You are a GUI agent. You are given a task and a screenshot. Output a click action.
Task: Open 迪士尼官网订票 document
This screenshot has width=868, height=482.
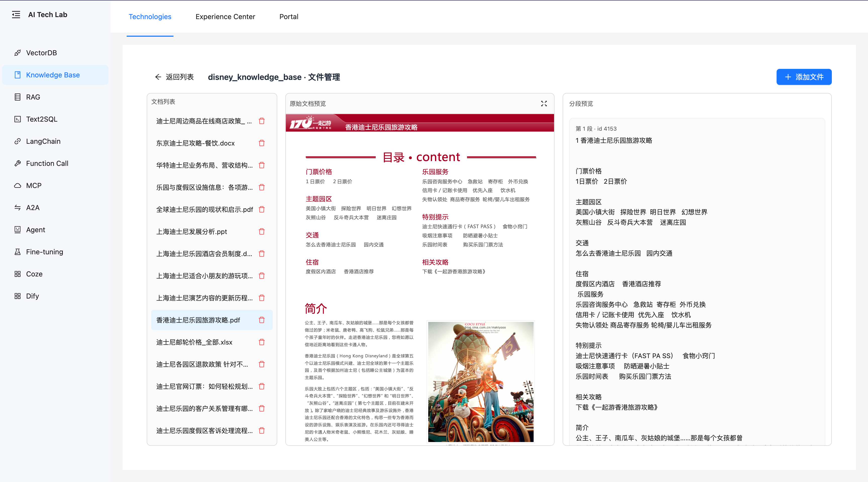click(x=204, y=386)
